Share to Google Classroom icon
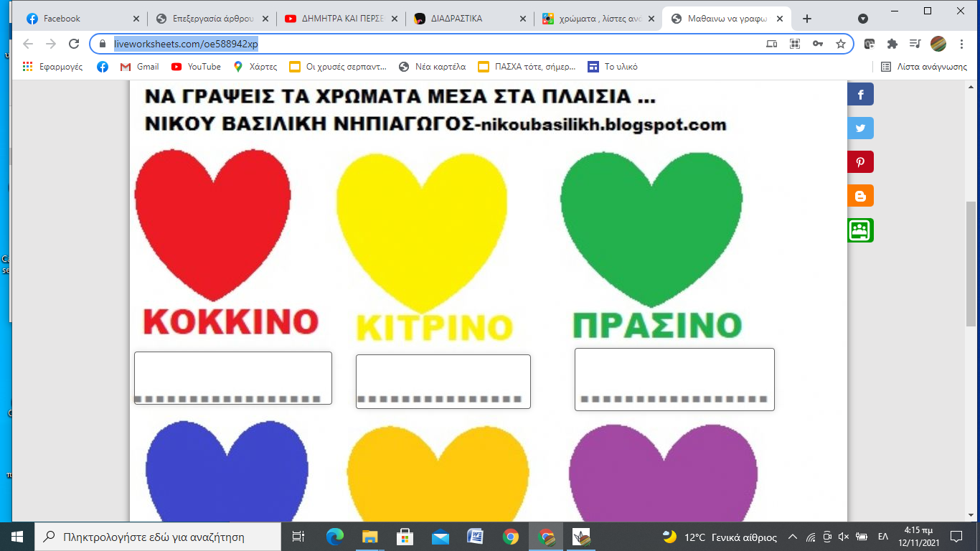Viewport: 980px width, 551px height. tap(860, 230)
